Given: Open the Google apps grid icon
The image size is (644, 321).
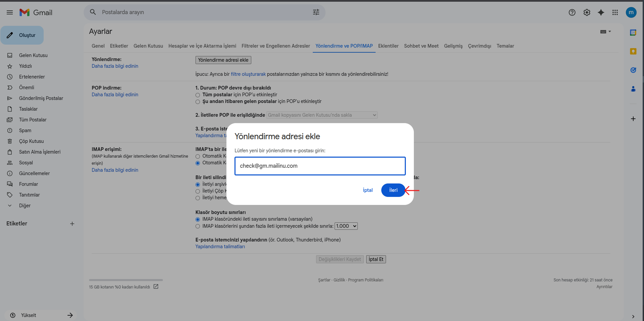Looking at the screenshot, I should [x=615, y=12].
